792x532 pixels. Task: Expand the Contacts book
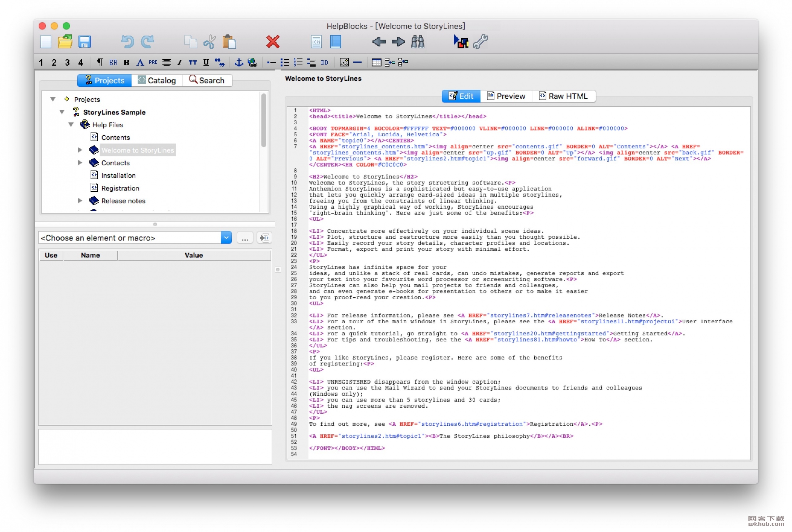pos(80,163)
